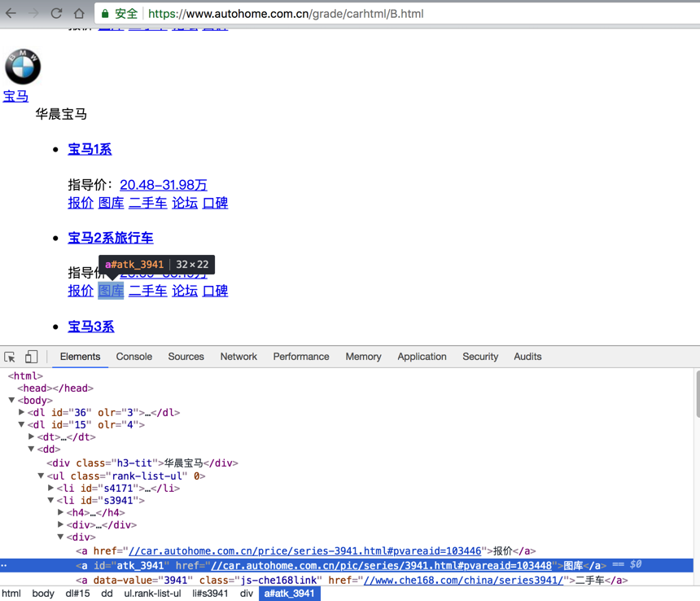Expand the dt node
This screenshot has width=700, height=601.
click(x=31, y=436)
